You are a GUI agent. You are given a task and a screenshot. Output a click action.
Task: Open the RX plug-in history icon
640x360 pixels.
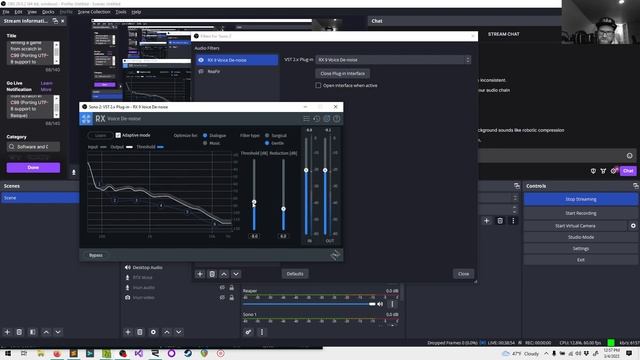tap(316, 119)
